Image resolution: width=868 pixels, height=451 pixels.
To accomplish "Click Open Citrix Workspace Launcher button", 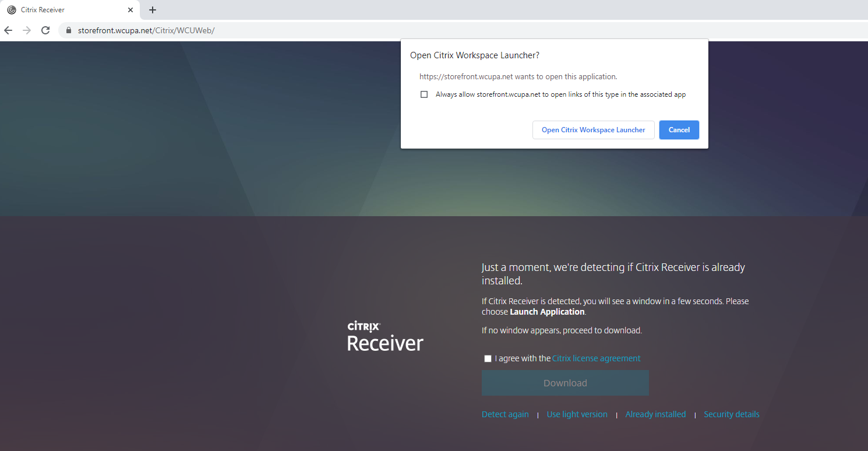I will (x=593, y=130).
